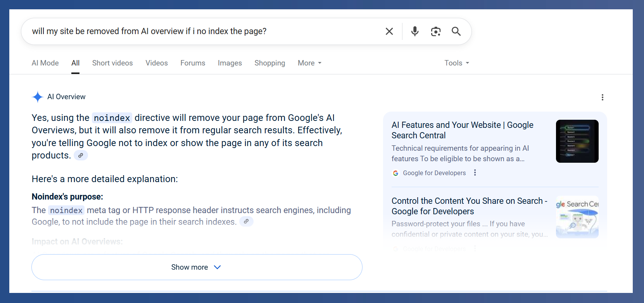Open the Tools dropdown
644x303 pixels.
(457, 63)
